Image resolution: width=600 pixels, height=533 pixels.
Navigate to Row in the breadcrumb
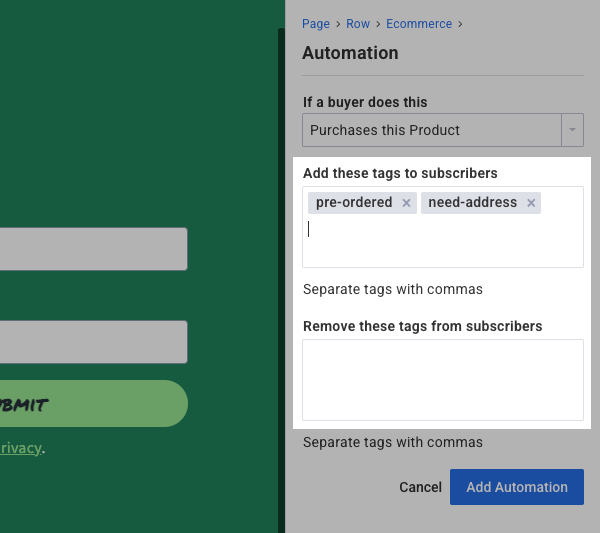tap(358, 24)
